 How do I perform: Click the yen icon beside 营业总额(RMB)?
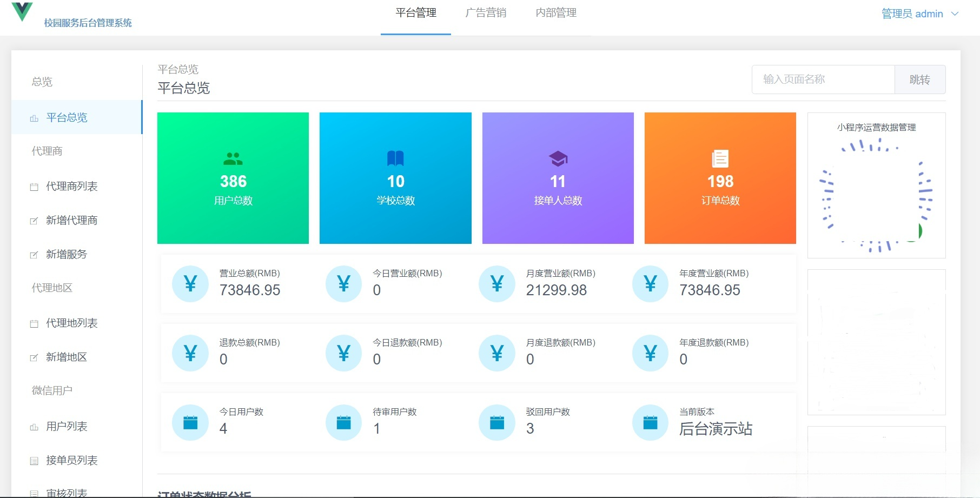[190, 283]
